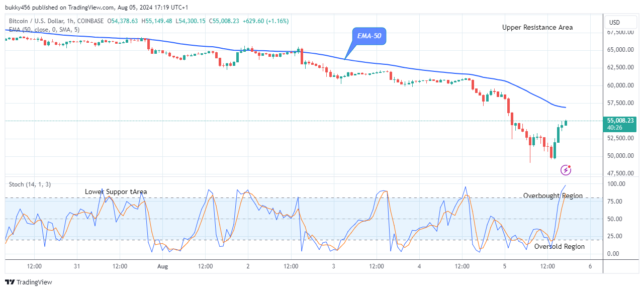Click the purple lightning bolt event icon
This screenshot has height=291, width=644.
click(566, 170)
